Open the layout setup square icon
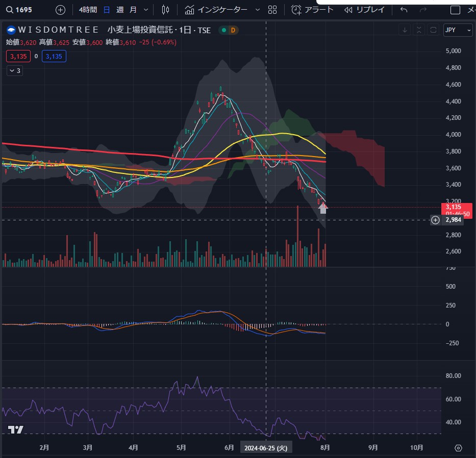This screenshot has height=458, width=476. [x=455, y=10]
